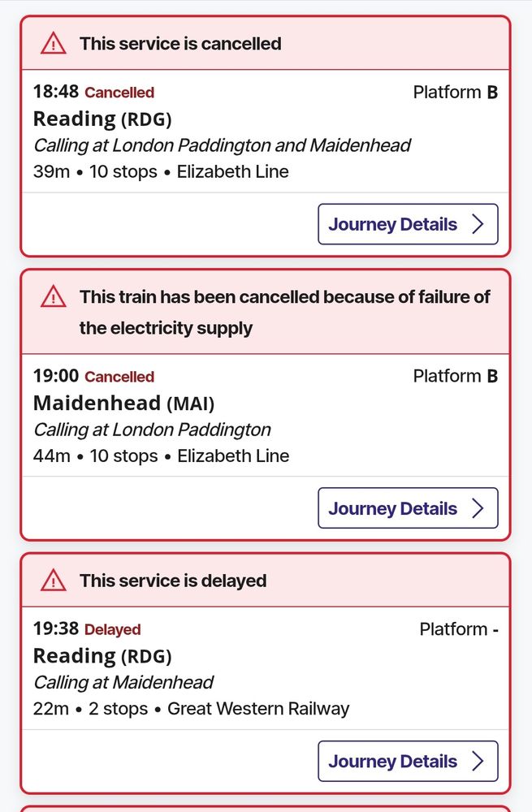Click chevron arrow on 19:00 Journey Details
The height and width of the screenshot is (812, 532).
478,508
